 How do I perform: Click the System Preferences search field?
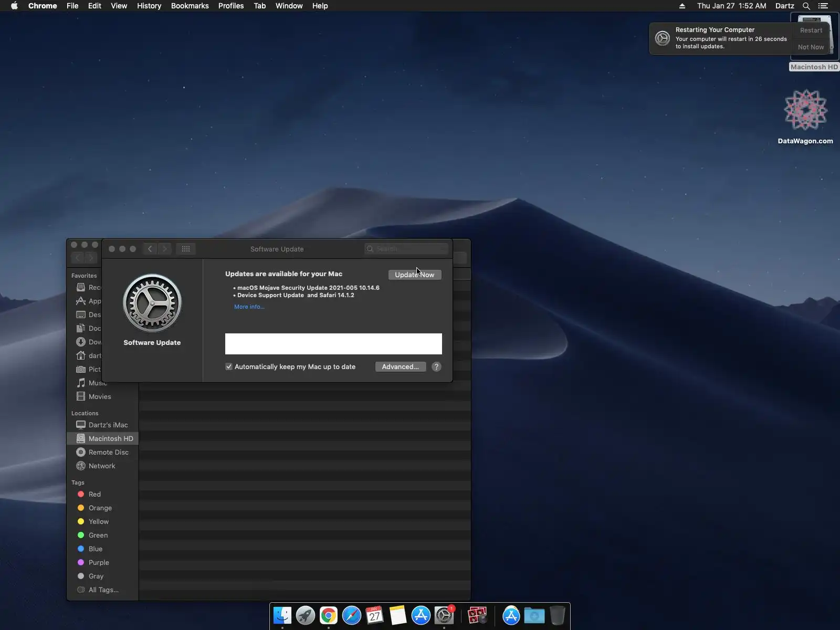(406, 249)
